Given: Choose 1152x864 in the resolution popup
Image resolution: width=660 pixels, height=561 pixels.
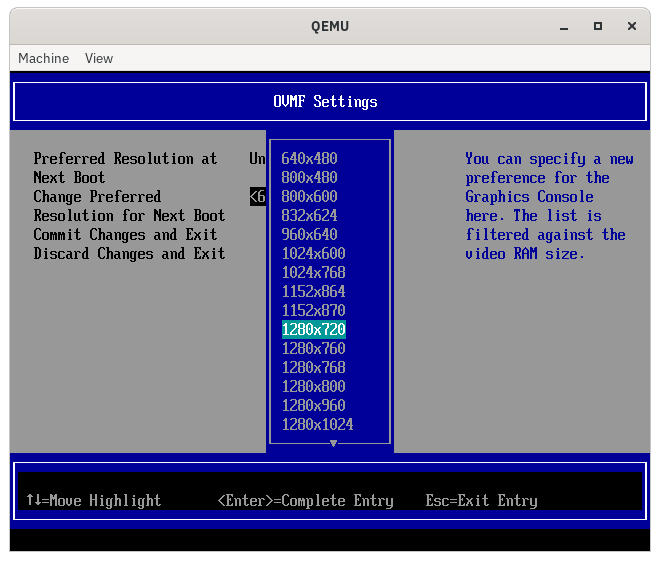Looking at the screenshot, I should point(314,292).
